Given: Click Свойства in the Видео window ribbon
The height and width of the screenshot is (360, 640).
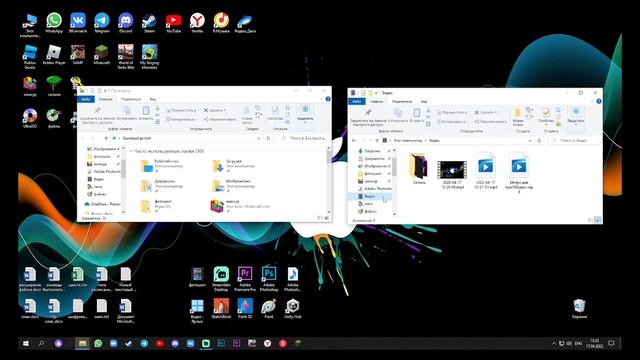Looking at the screenshot, I should (x=546, y=116).
